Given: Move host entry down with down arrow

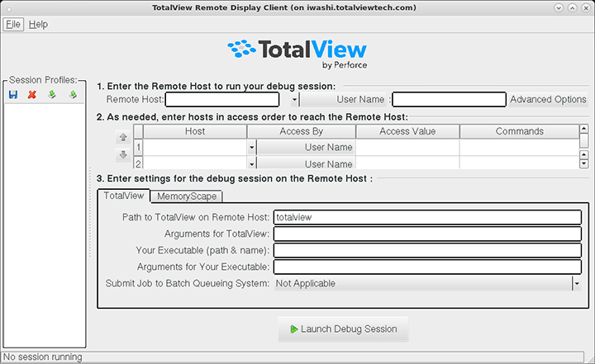Looking at the screenshot, I should pos(123,155).
